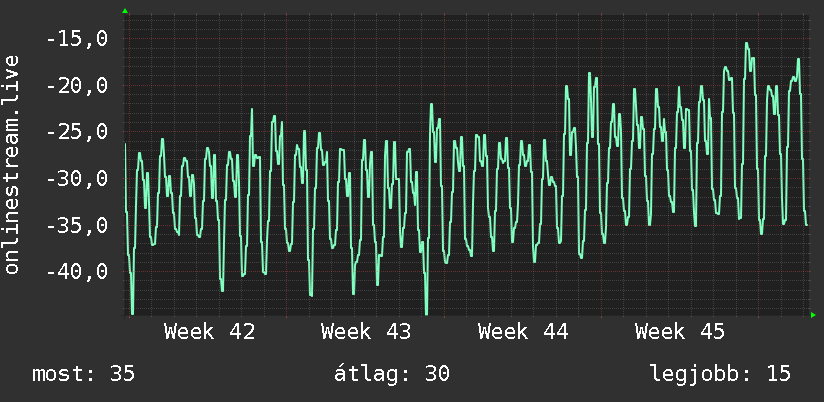Click the -40,0 y-axis label

(77, 272)
